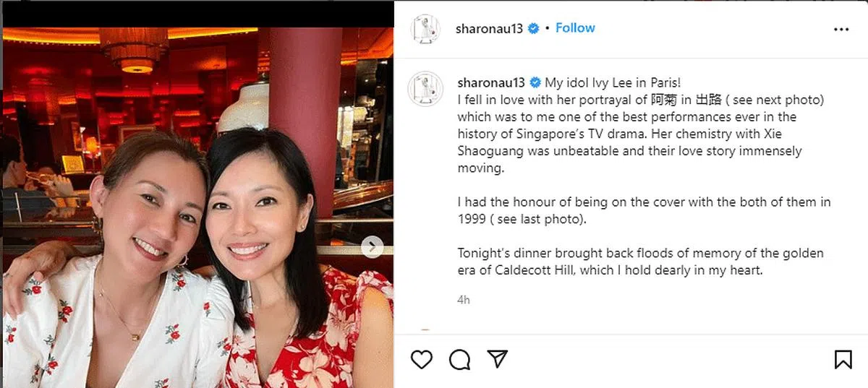Advance to the next photo with arrow

click(x=372, y=246)
